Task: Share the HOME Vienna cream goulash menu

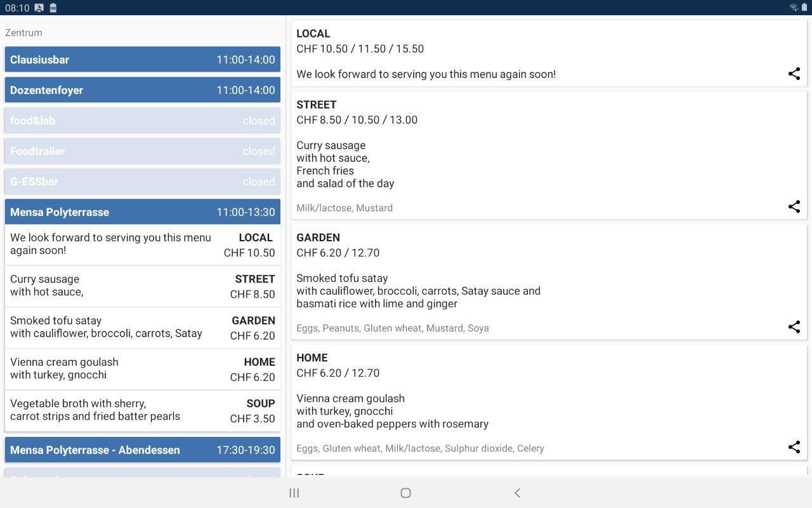Action: pos(794,447)
